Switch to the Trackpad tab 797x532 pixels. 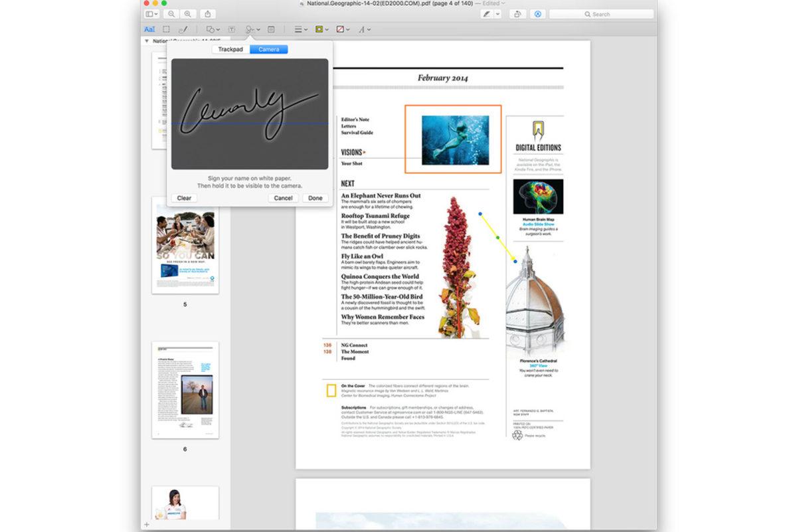tap(230, 49)
